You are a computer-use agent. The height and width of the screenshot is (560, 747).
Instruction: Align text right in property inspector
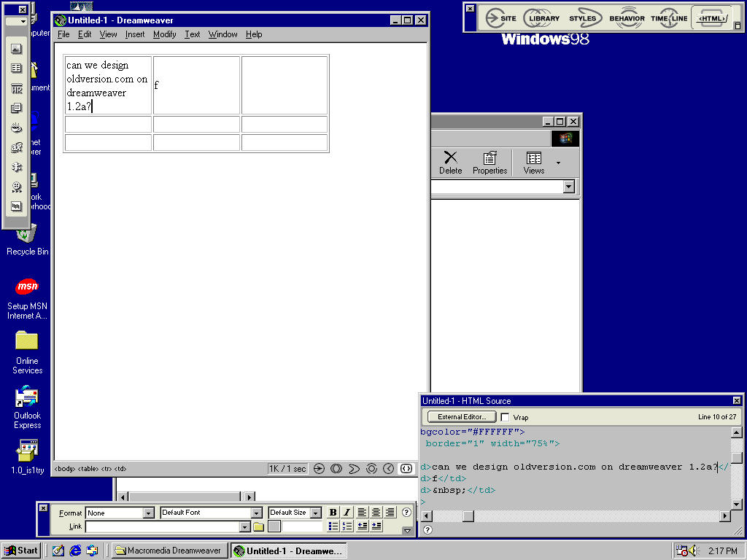tap(390, 513)
